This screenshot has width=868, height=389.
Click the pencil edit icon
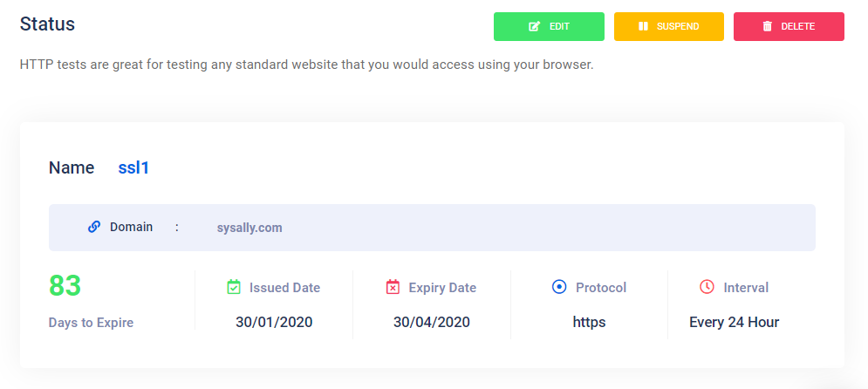click(534, 26)
